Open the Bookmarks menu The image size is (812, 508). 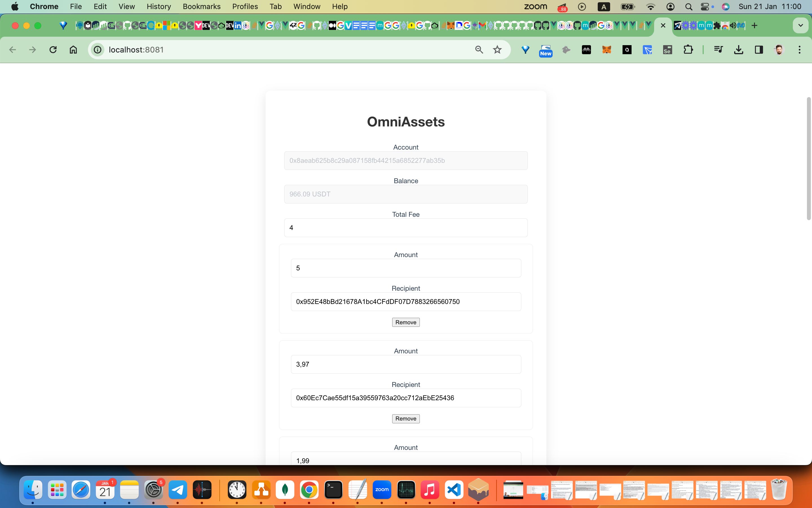(x=201, y=6)
